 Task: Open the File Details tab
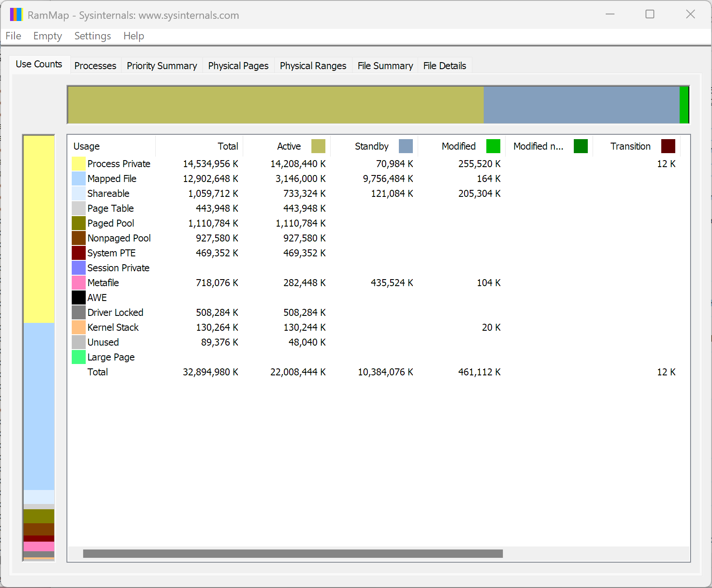tap(445, 66)
